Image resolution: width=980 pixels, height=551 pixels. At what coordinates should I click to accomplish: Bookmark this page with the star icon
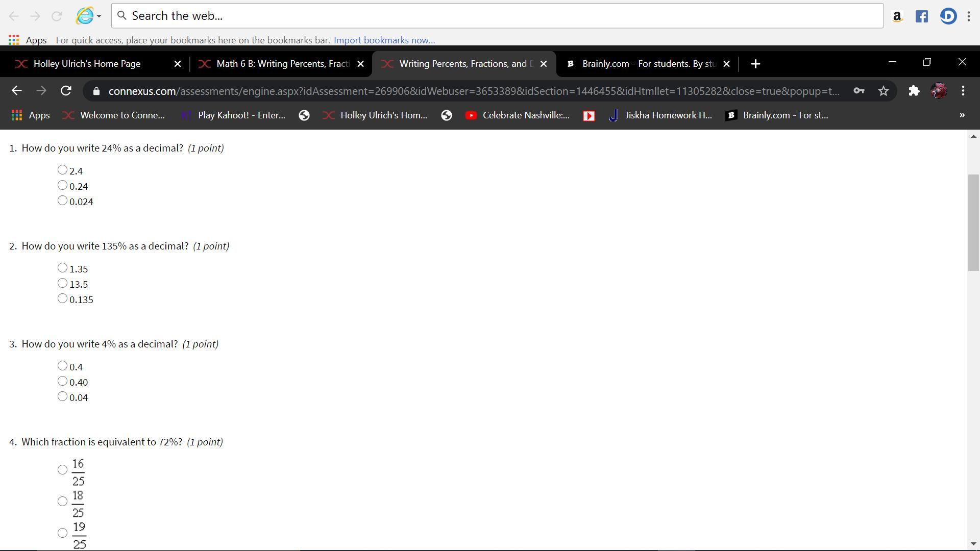(884, 91)
